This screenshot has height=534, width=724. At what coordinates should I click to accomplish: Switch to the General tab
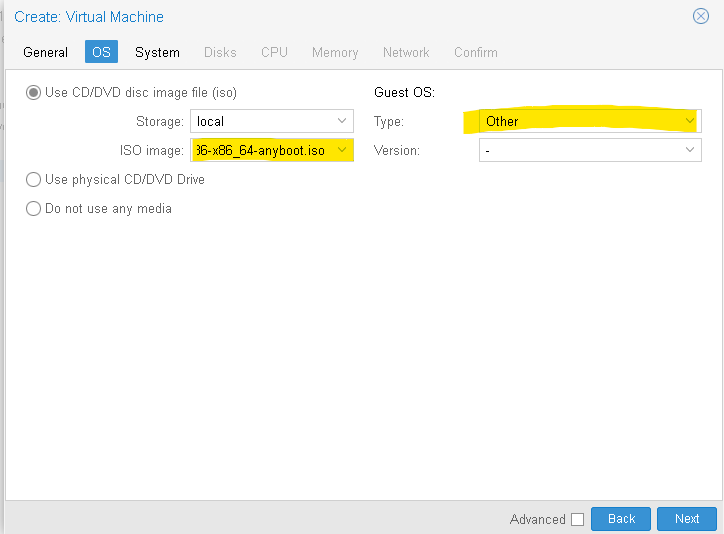(x=45, y=52)
